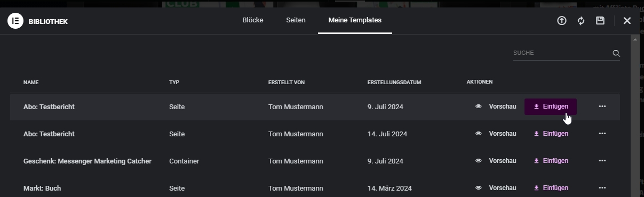Viewport: 644px width, 197px height.
Task: Expand more actions for Geschenk: Messenger Marketing Catcher
Action: 602,161
